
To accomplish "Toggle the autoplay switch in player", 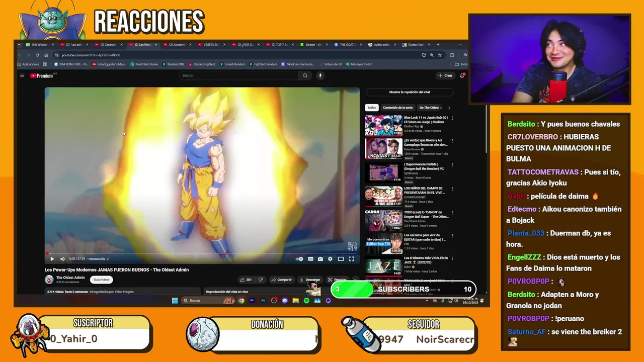I will (x=299, y=259).
